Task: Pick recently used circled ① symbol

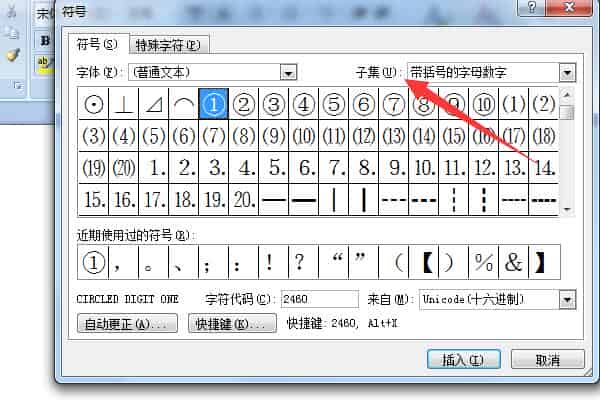Action: (93, 263)
